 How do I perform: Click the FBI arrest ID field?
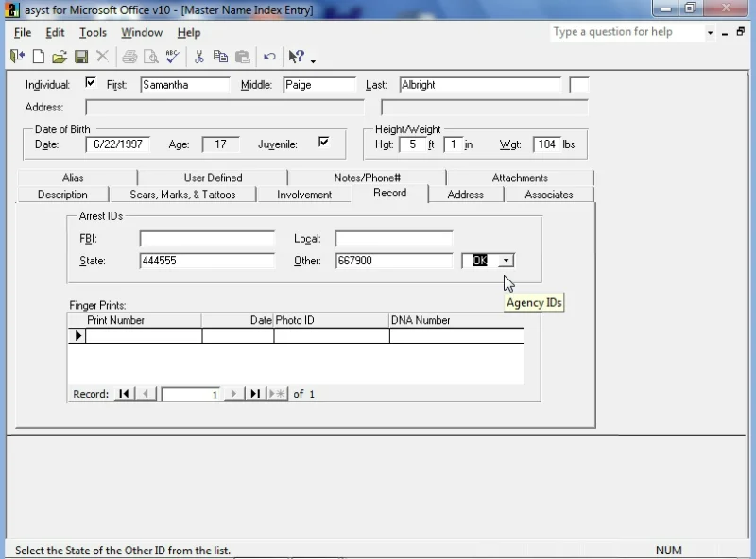coord(207,239)
